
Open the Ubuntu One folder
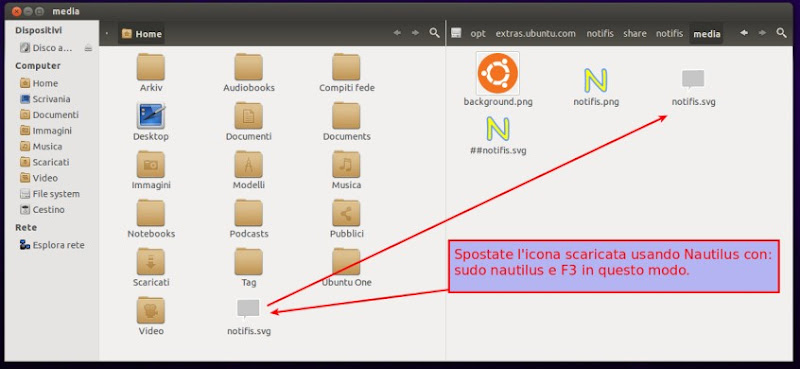[x=346, y=267]
